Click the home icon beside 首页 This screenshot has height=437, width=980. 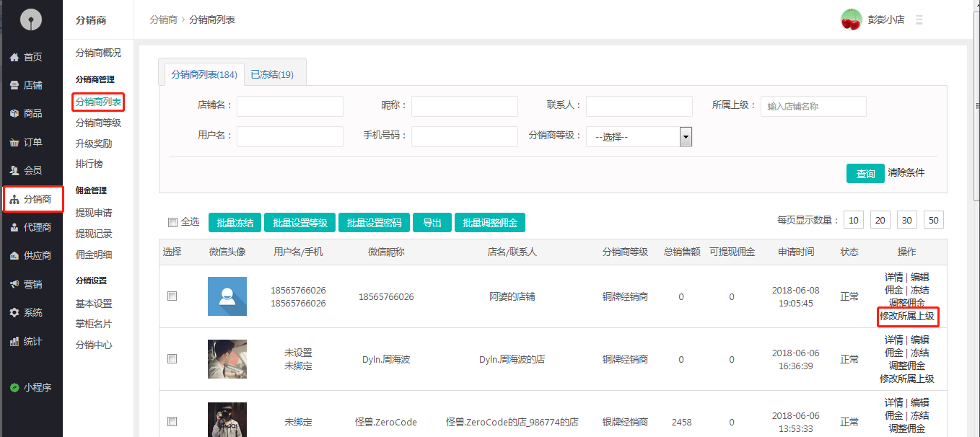click(14, 57)
